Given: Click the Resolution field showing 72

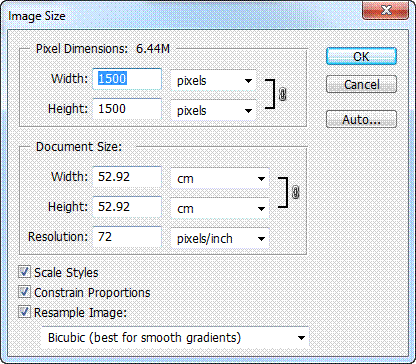Looking at the screenshot, I should pos(127,237).
